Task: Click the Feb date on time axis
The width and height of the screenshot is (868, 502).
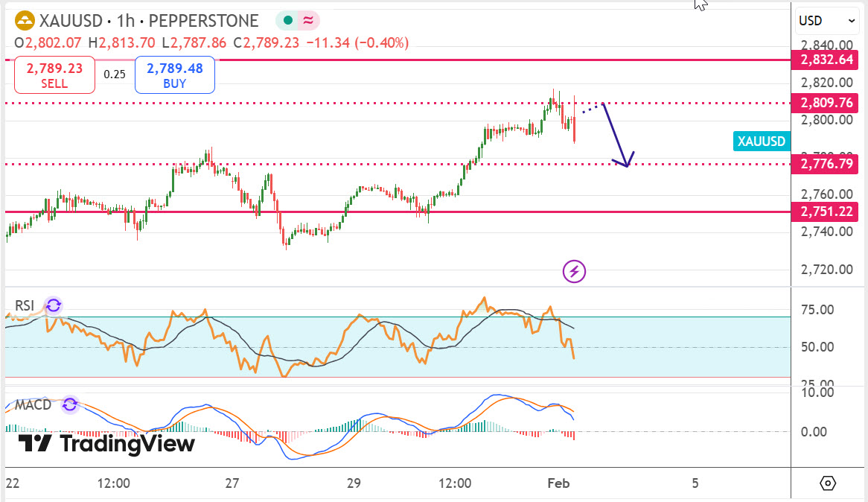Action: 558,483
